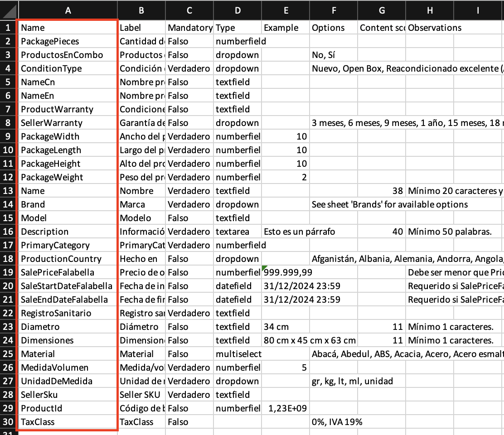The height and width of the screenshot is (435, 504).
Task: Click the Options header cell
Action: click(334, 28)
